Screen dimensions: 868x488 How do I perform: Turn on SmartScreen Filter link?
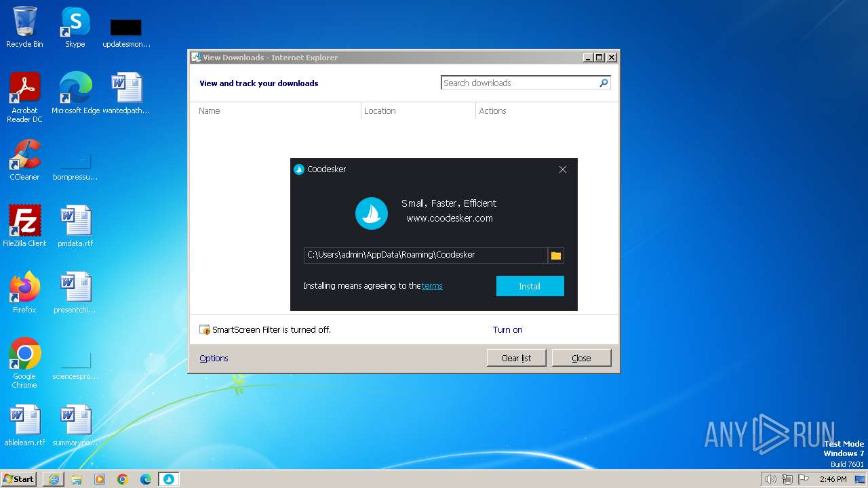(507, 329)
